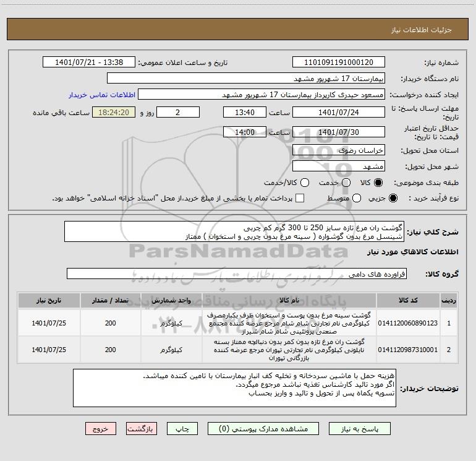Click the توضیحات خریدار notes box

tap(234, 388)
